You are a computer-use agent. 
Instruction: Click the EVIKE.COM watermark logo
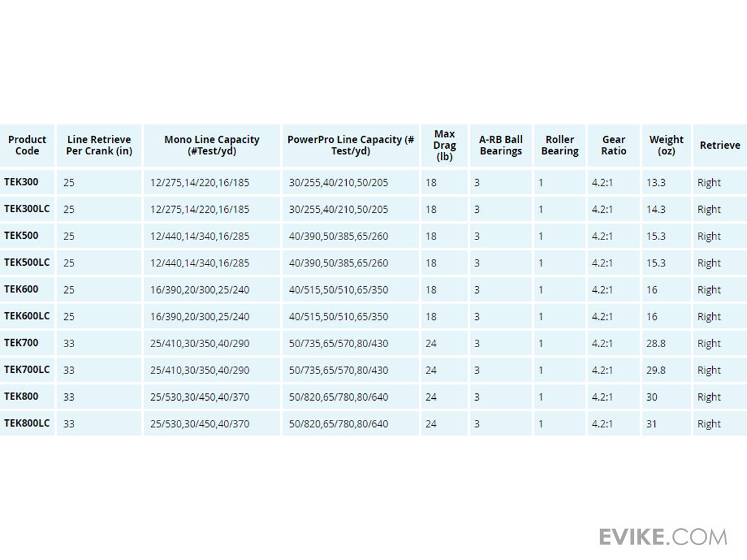(x=663, y=536)
